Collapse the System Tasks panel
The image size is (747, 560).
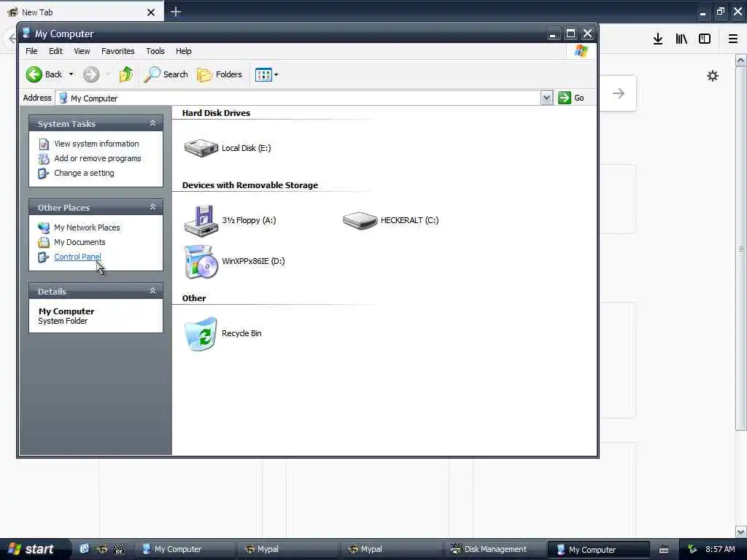152,123
